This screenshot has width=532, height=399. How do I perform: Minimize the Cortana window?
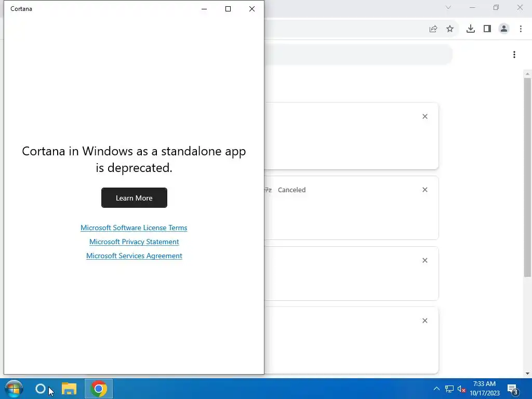tap(204, 9)
